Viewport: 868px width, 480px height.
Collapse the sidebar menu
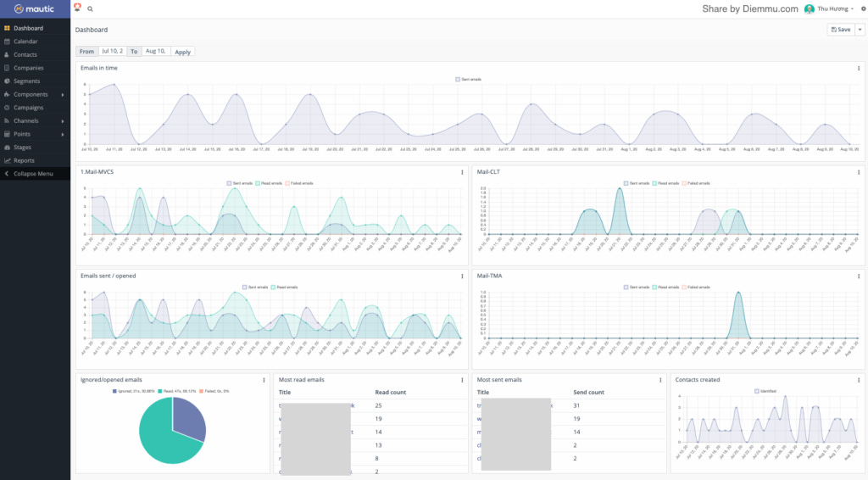[x=35, y=174]
